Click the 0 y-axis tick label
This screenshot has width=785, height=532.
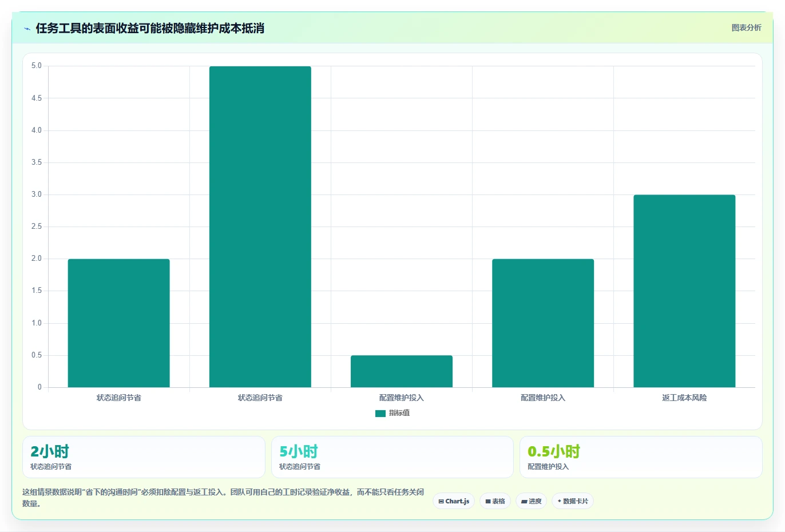39,387
